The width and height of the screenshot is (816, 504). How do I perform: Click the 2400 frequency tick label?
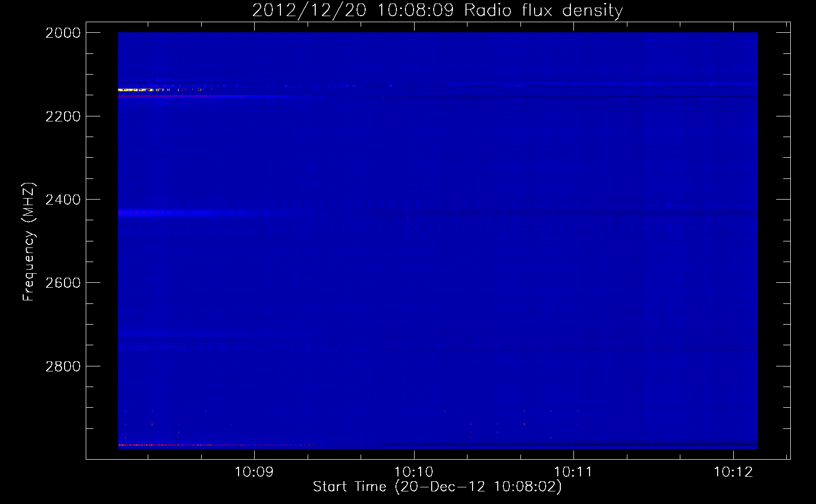63,200
